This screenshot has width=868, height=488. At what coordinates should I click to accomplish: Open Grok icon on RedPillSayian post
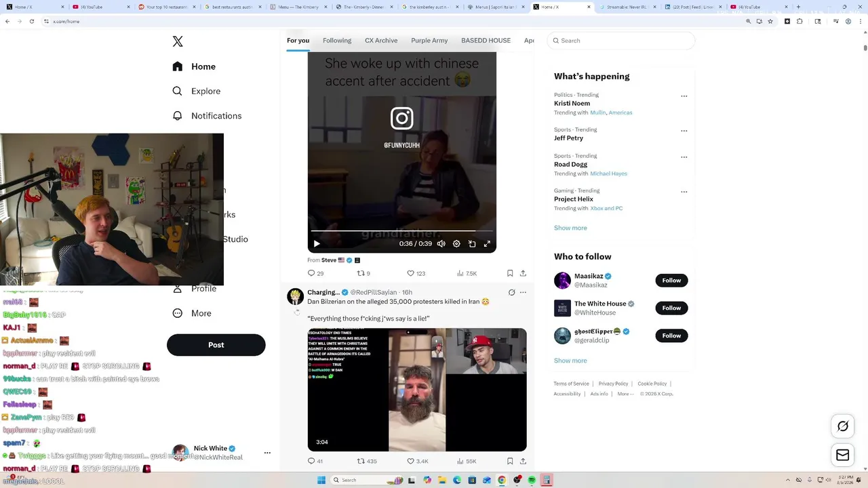512,292
